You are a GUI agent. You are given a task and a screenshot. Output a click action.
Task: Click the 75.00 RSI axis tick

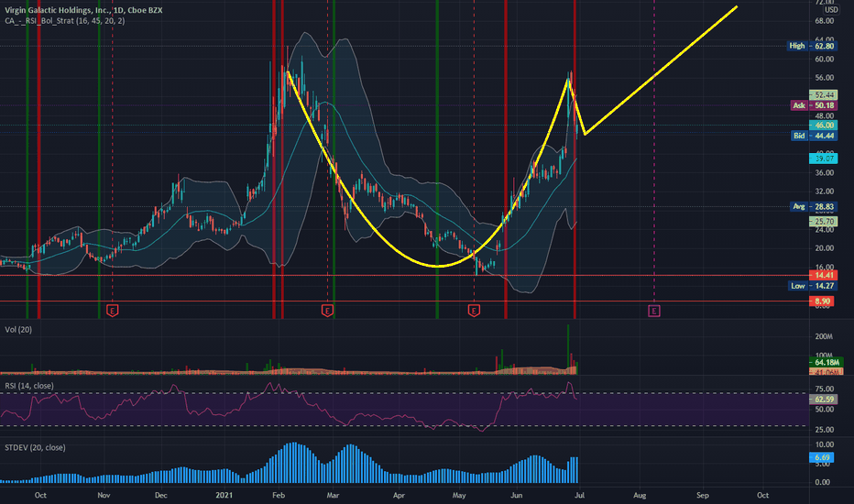pyautogui.click(x=824, y=389)
